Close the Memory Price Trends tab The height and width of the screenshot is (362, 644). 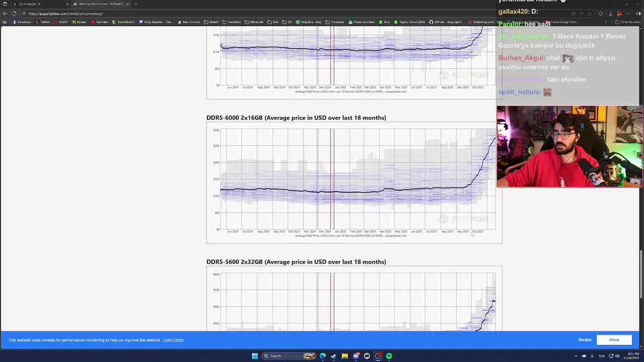pos(128,4)
